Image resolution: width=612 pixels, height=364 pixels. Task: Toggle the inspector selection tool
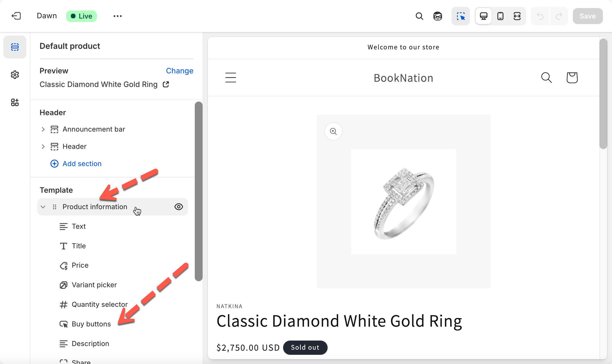[461, 16]
